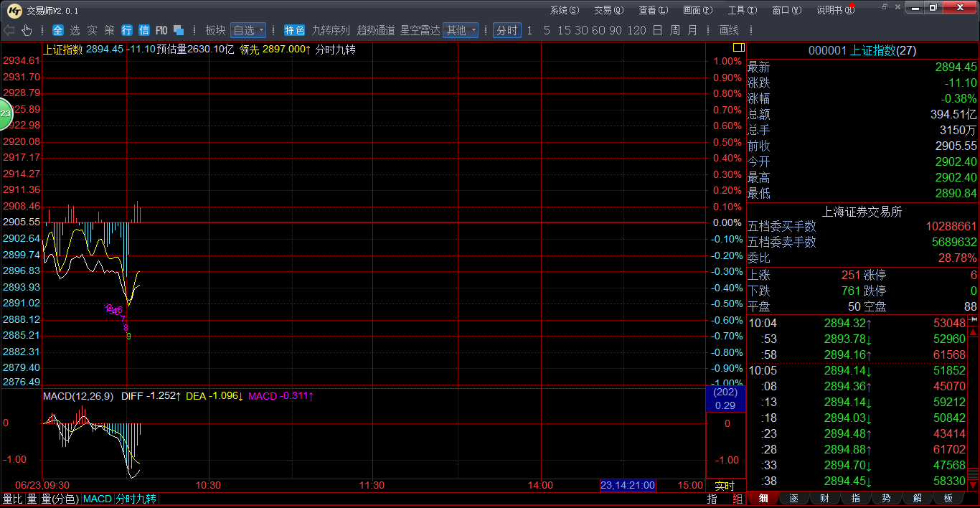Open the 交易(Q) menu
Viewport: 980px width, 508px height.
click(608, 10)
